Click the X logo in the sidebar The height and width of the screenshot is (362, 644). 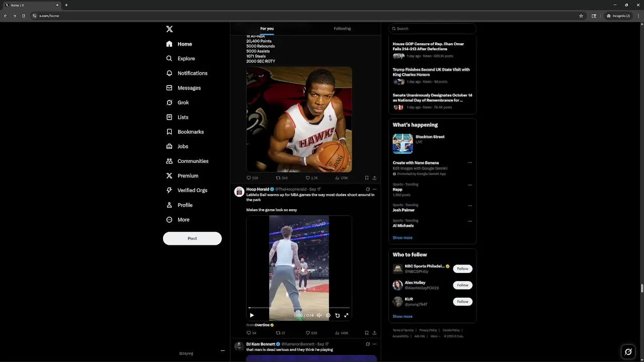170,29
